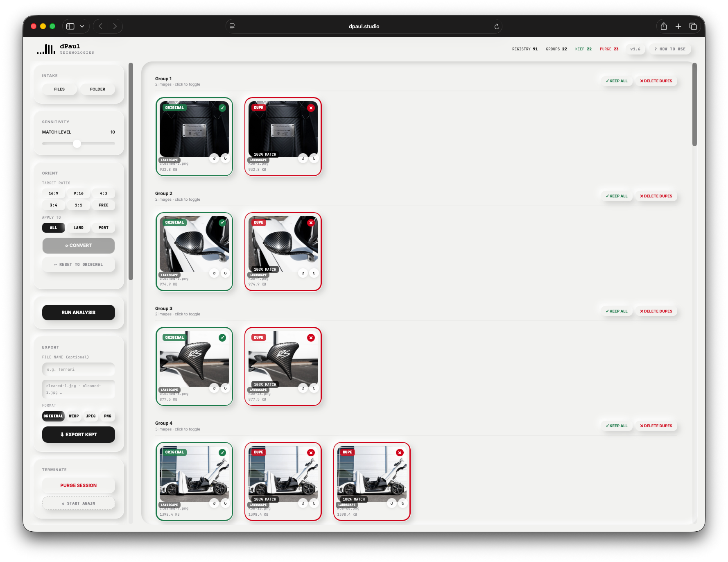Click EXPORT KEPT button
This screenshot has width=728, height=562.
79,435
